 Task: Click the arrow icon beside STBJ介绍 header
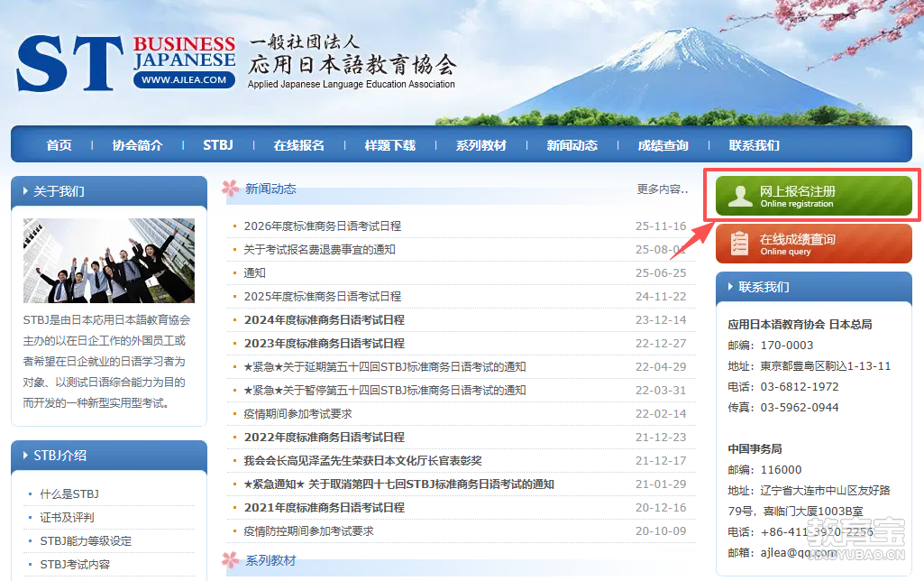click(25, 456)
